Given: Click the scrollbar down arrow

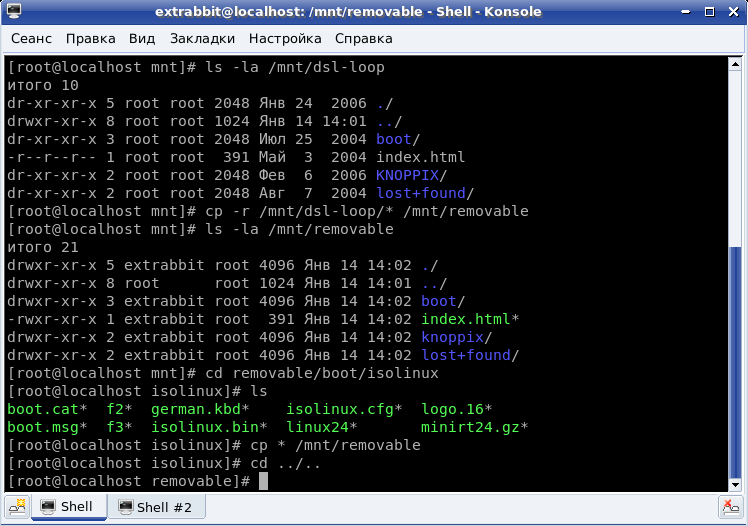Looking at the screenshot, I should (x=734, y=483).
